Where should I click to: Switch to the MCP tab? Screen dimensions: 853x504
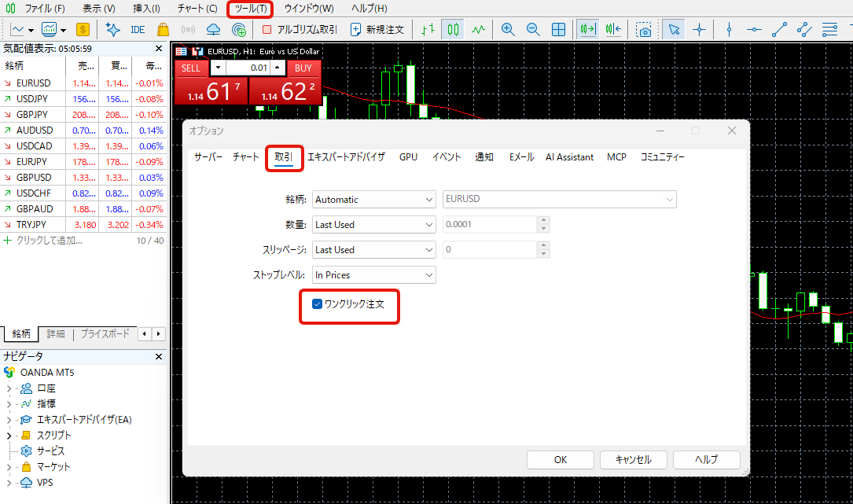point(616,156)
